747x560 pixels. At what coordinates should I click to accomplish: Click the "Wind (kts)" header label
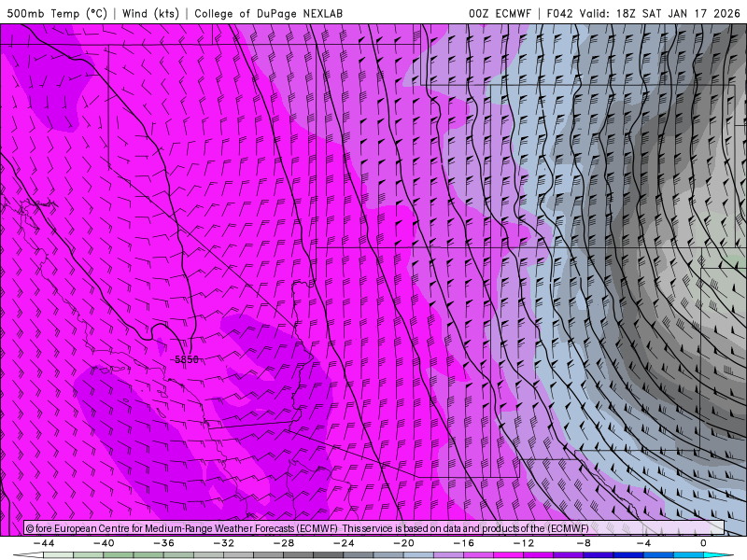(150, 13)
